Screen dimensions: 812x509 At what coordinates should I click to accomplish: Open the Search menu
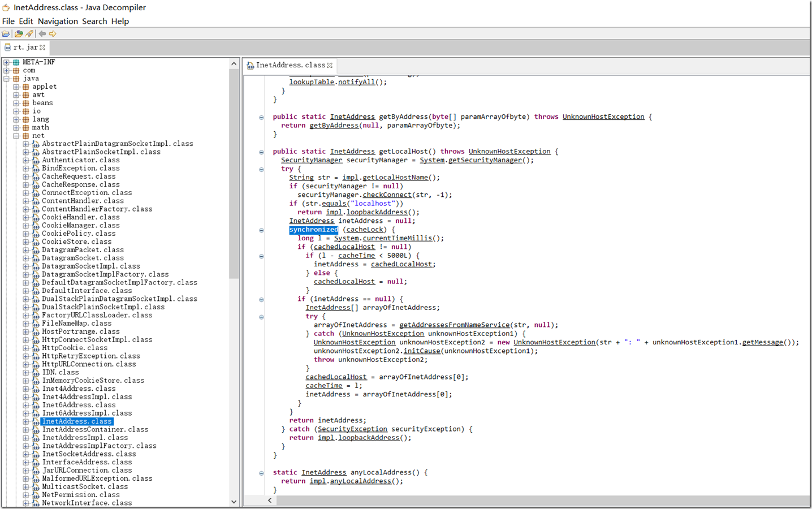pyautogui.click(x=94, y=21)
